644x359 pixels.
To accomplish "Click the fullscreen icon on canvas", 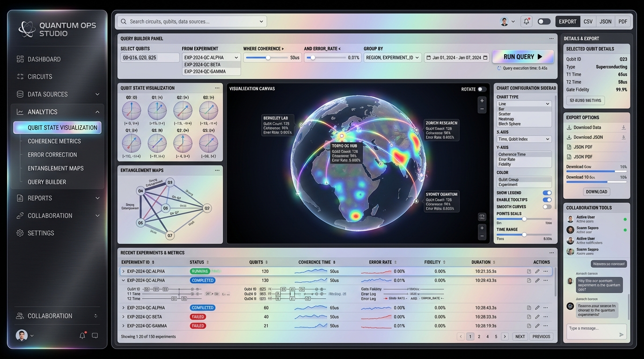I will 482,217.
